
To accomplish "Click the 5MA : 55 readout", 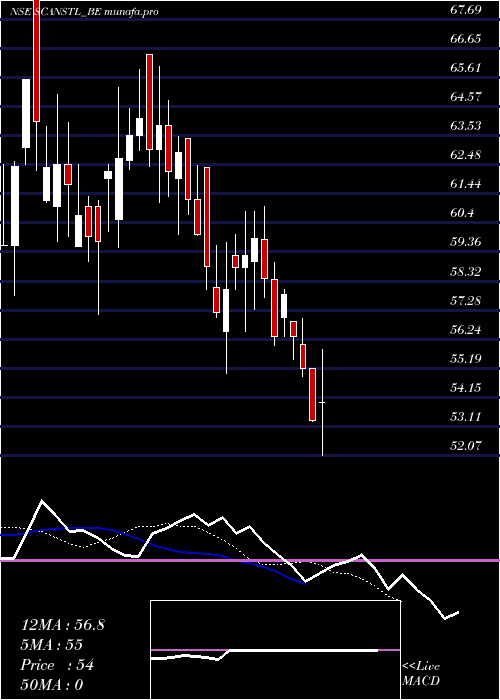I will click(52, 645).
